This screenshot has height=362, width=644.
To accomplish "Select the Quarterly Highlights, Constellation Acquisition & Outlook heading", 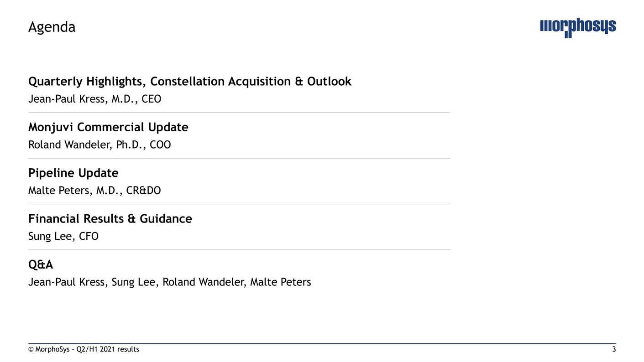I will [x=189, y=82].
